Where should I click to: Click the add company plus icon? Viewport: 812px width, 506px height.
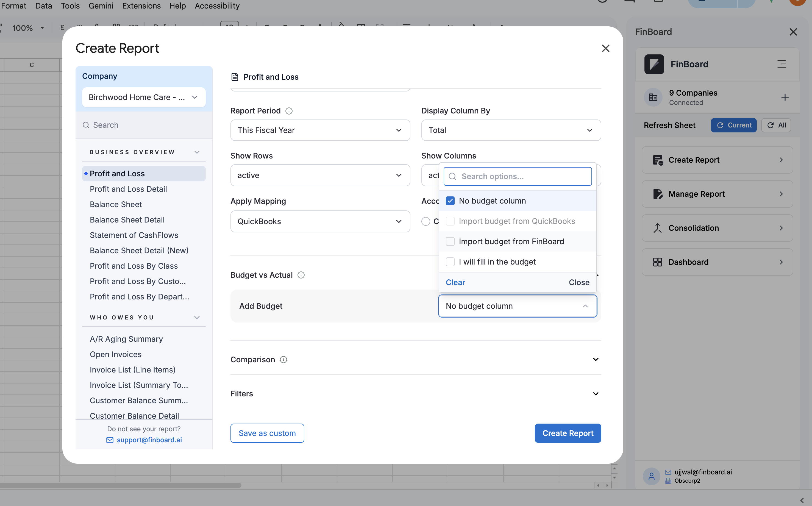point(785,98)
